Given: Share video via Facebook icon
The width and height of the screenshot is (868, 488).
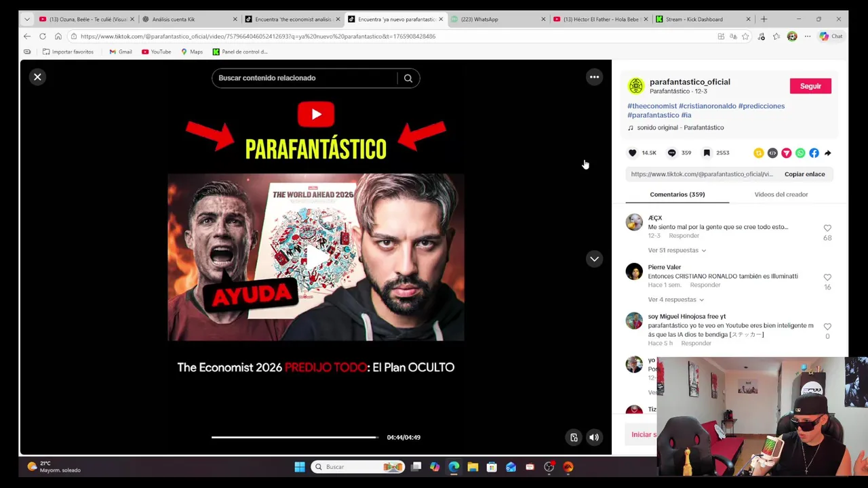Looking at the screenshot, I should 814,153.
